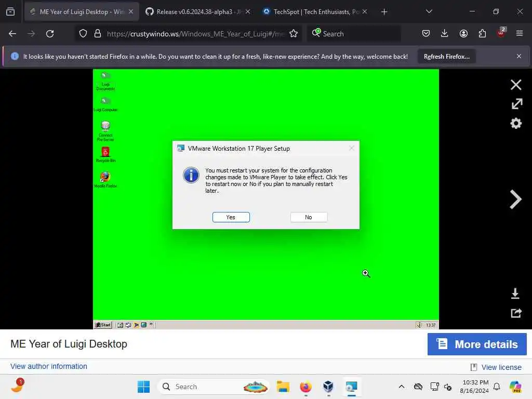
Task: Show hidden system tray icons
Action: pos(402,387)
